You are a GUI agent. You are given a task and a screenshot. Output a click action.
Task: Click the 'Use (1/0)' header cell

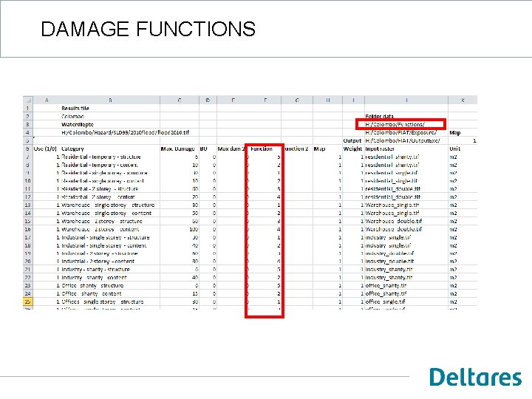coord(45,149)
